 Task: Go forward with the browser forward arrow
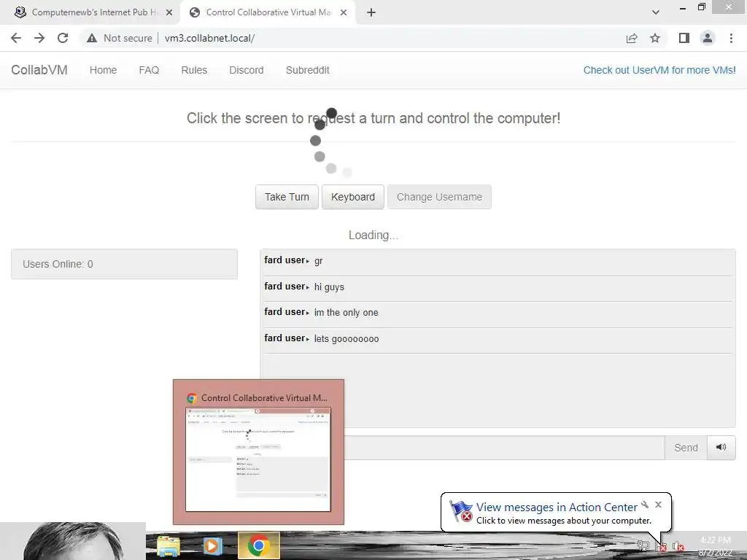pyautogui.click(x=39, y=38)
